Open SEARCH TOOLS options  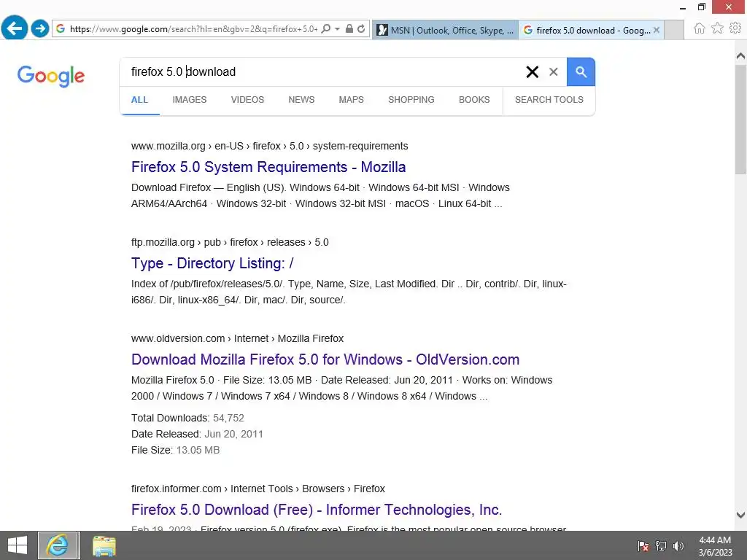(549, 99)
